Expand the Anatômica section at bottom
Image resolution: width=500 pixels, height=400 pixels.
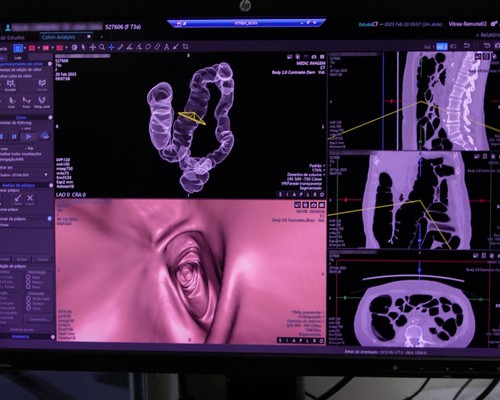52,337
